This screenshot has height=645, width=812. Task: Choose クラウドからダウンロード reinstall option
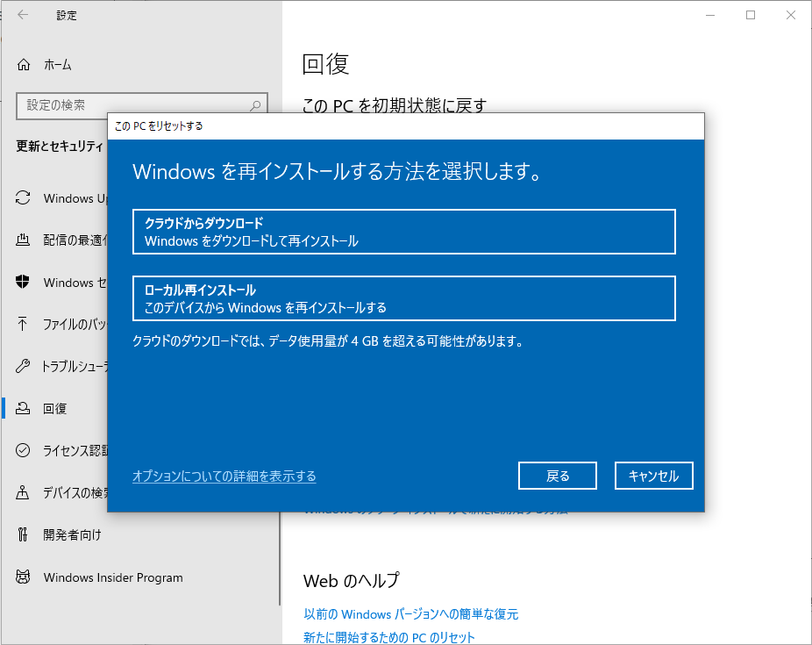point(403,232)
